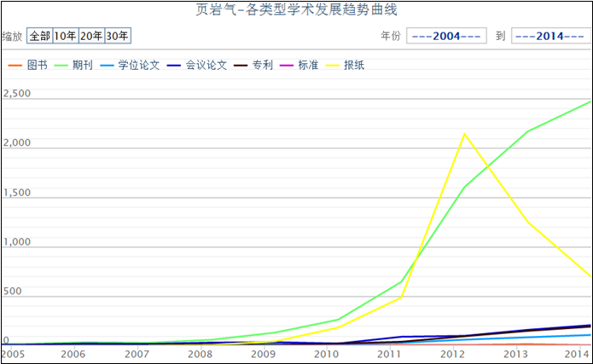Click the 缩放 label

12,37
